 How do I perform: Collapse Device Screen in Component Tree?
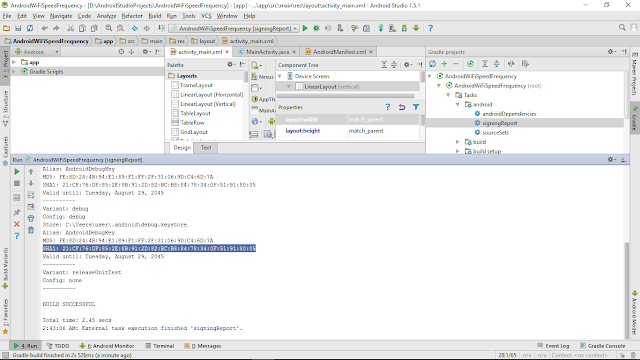click(280, 76)
